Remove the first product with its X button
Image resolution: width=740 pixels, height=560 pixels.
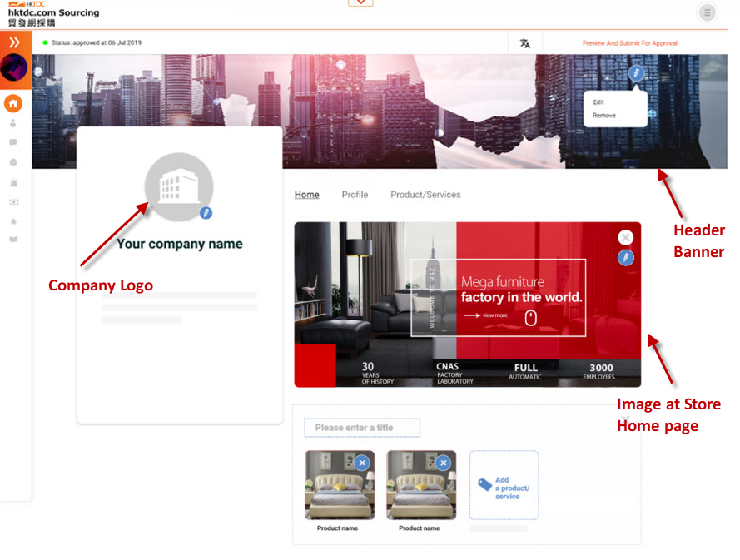click(x=362, y=463)
